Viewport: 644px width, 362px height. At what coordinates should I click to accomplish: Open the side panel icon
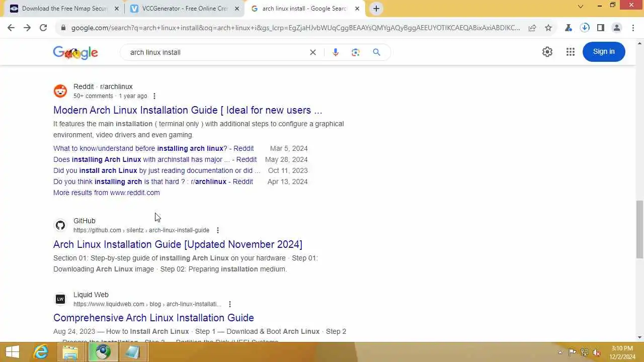(x=601, y=28)
